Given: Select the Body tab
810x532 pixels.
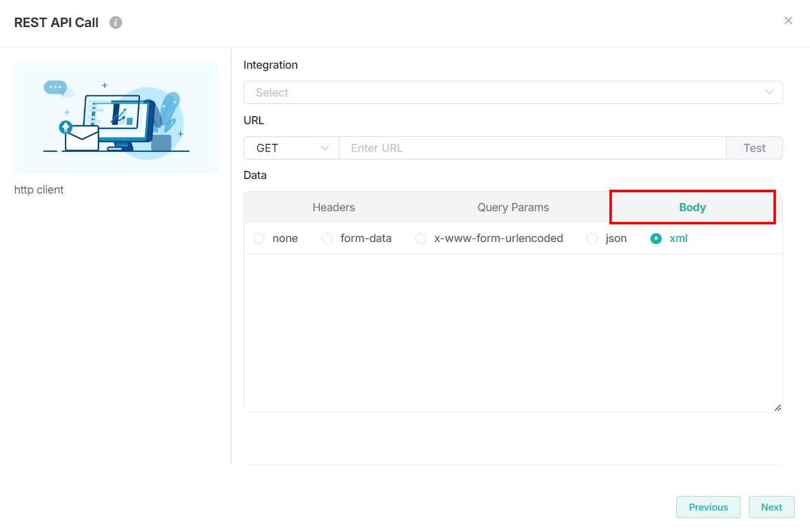Looking at the screenshot, I should pyautogui.click(x=692, y=207).
